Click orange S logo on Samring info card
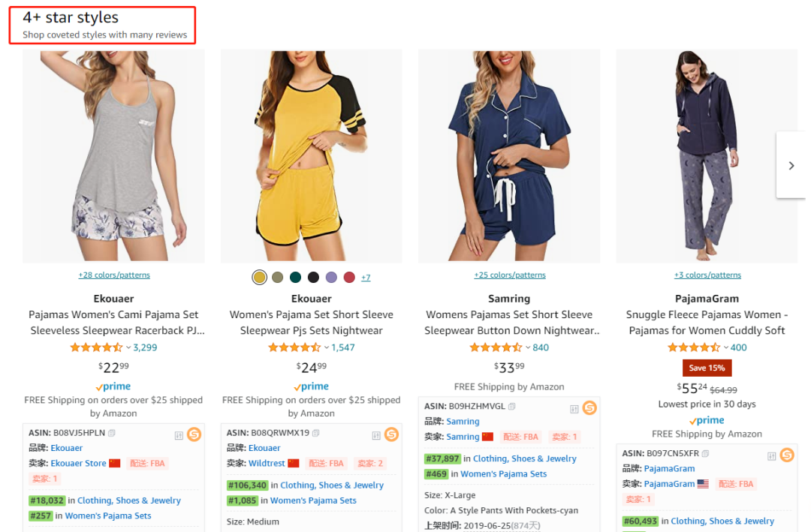Viewport: 811px width, 532px height. tap(589, 407)
